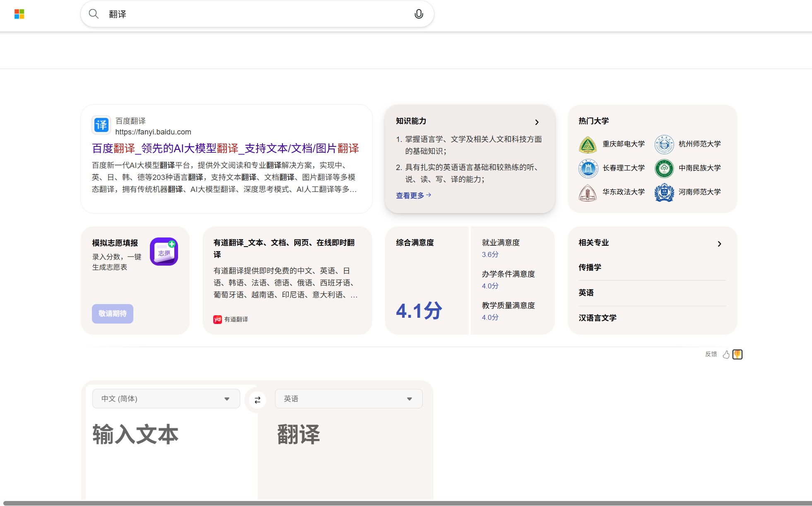Click 教学质量满意度 label
Screen dimensions: 812x506
(508, 306)
